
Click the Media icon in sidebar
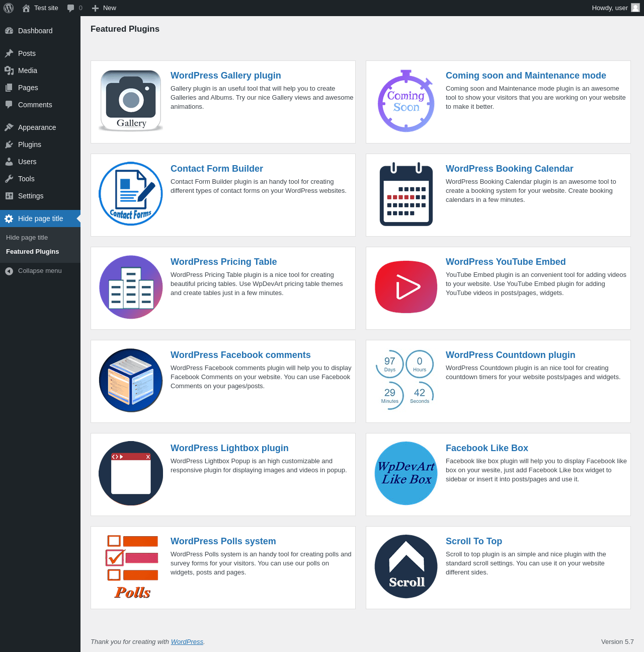click(x=9, y=70)
